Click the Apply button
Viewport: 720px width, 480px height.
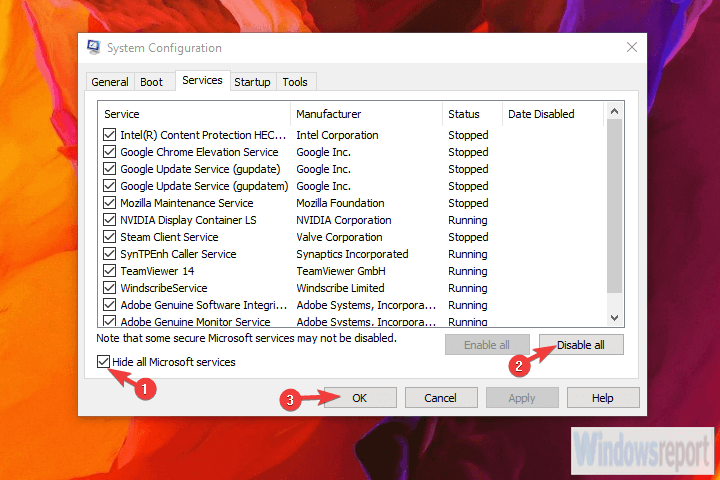click(x=522, y=398)
